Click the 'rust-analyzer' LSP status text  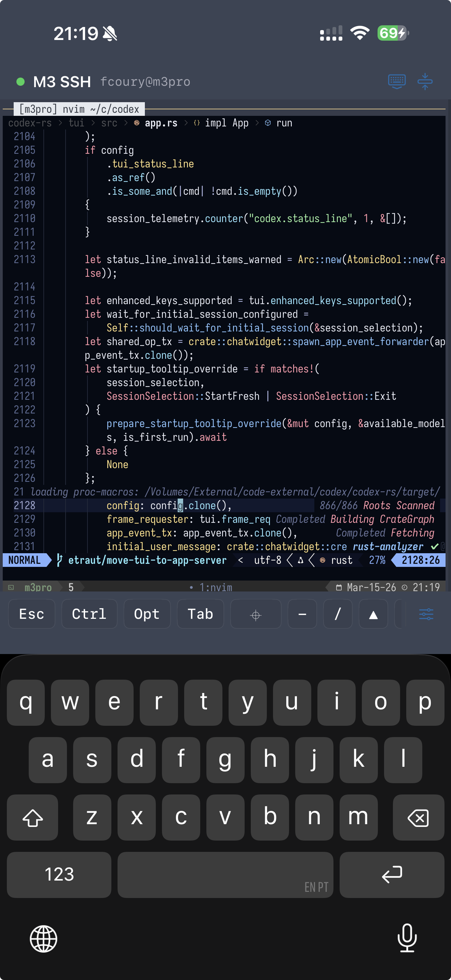click(x=388, y=547)
